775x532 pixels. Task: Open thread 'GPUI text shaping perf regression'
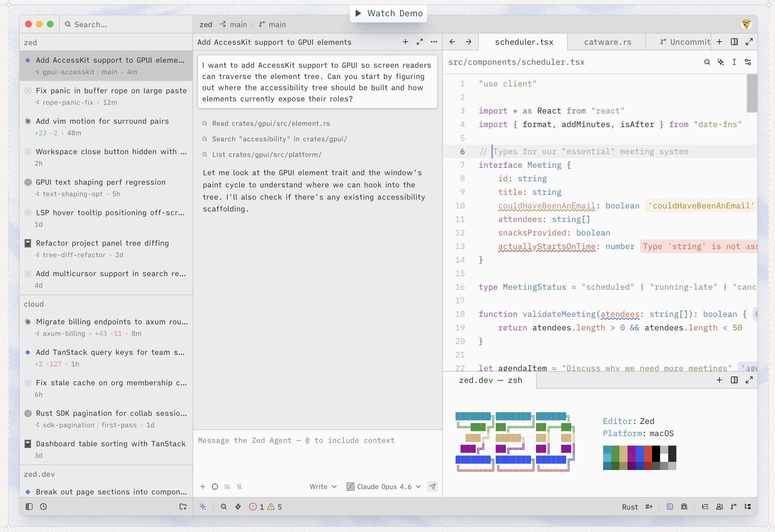(106, 188)
